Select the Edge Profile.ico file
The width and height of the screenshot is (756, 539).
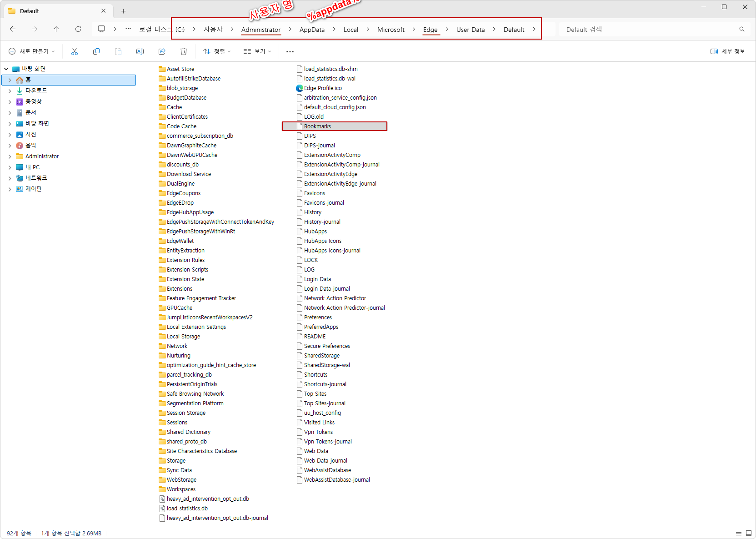319,88
